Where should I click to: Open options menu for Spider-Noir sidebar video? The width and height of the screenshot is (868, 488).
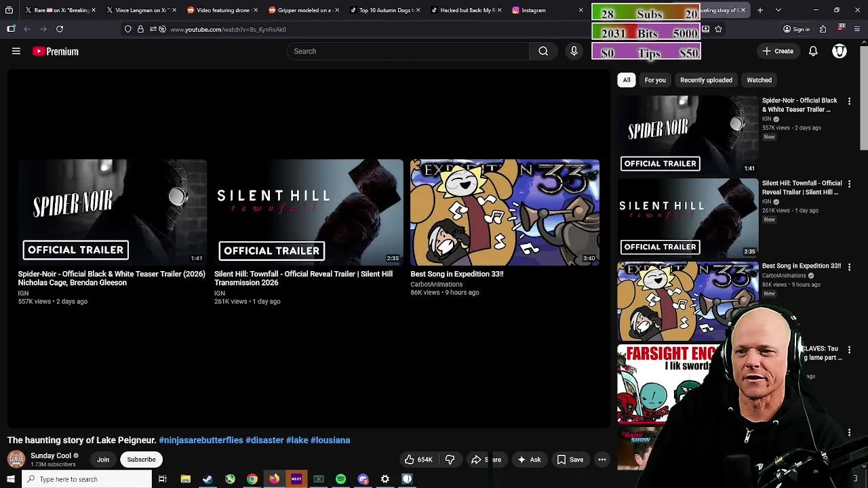(x=849, y=101)
